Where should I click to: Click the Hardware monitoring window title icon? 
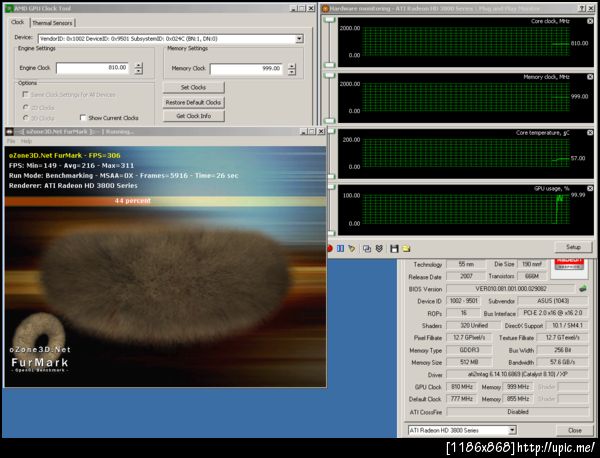(x=325, y=8)
